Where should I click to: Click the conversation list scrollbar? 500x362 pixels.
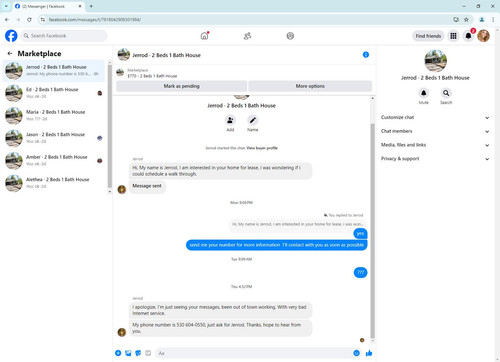[110, 127]
